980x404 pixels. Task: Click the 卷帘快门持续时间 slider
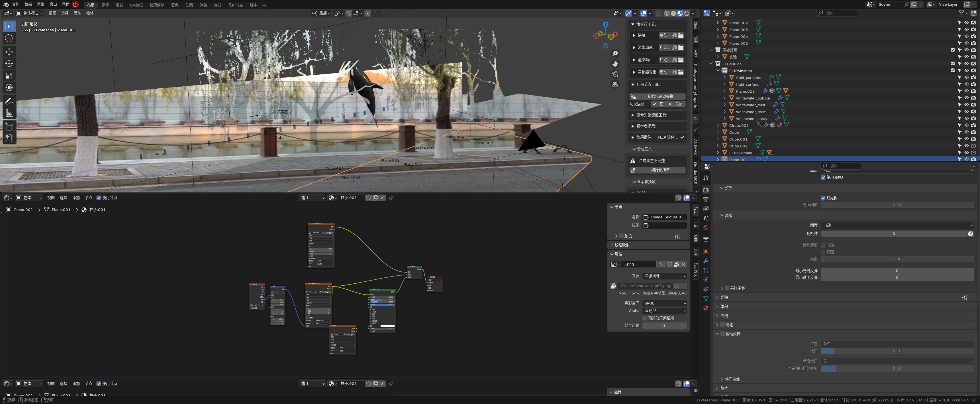point(897,369)
